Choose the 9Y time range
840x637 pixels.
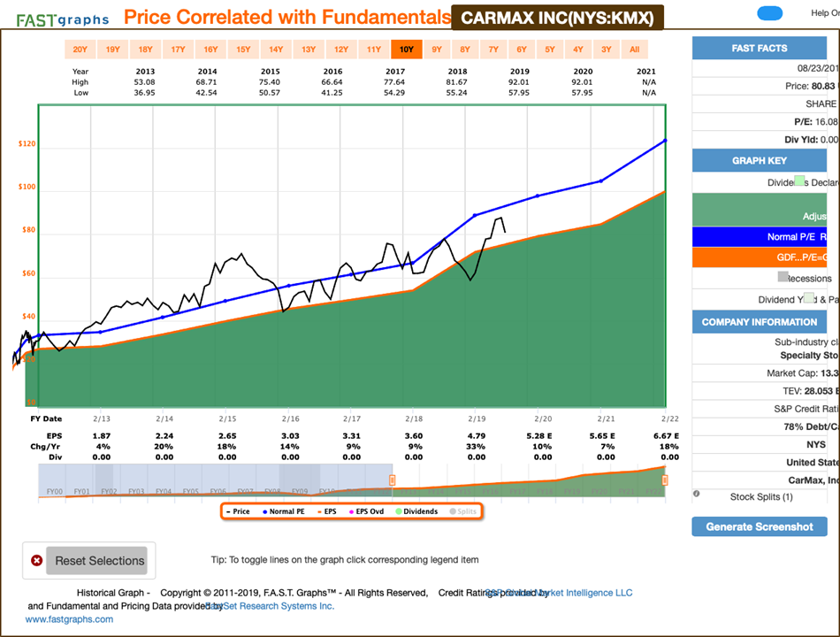click(x=437, y=50)
